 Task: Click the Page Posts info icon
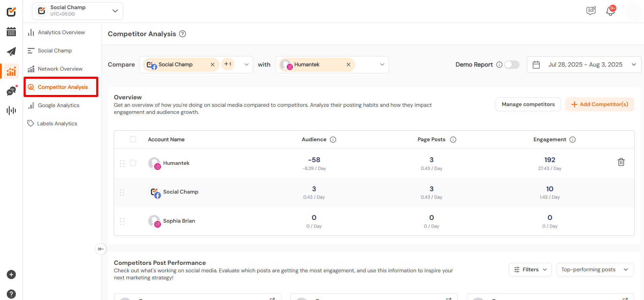coord(453,140)
